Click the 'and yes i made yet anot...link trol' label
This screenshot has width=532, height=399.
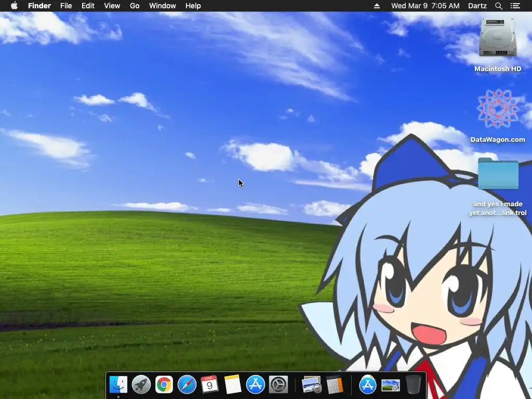(x=498, y=208)
